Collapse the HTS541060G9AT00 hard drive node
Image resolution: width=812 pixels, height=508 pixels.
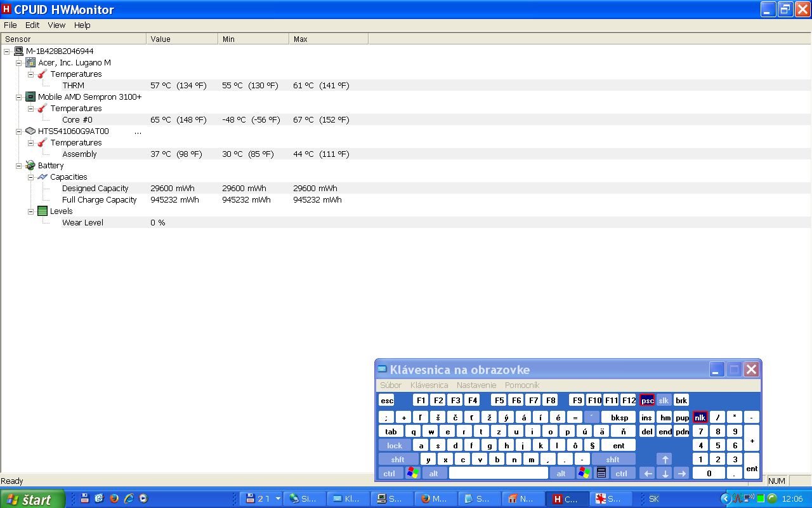pos(18,131)
